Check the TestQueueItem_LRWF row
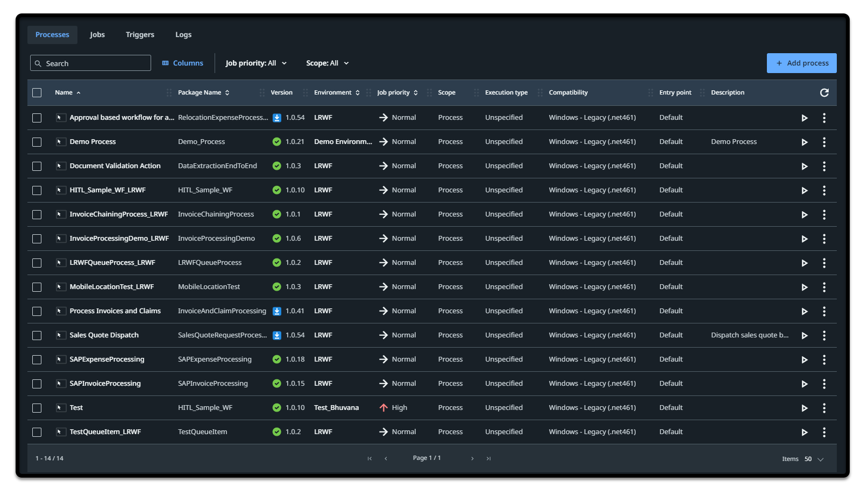Image resolution: width=868 pixels, height=490 pixels. tap(37, 433)
